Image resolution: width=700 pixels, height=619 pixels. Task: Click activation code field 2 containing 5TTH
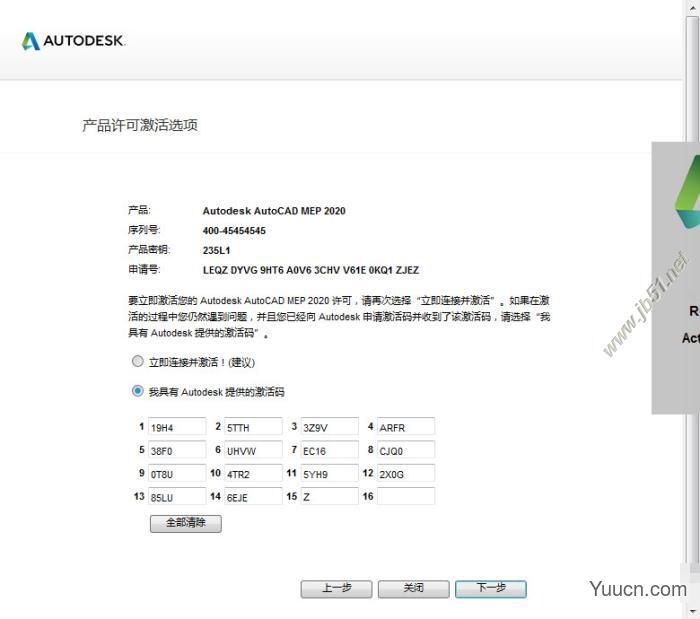point(253,426)
